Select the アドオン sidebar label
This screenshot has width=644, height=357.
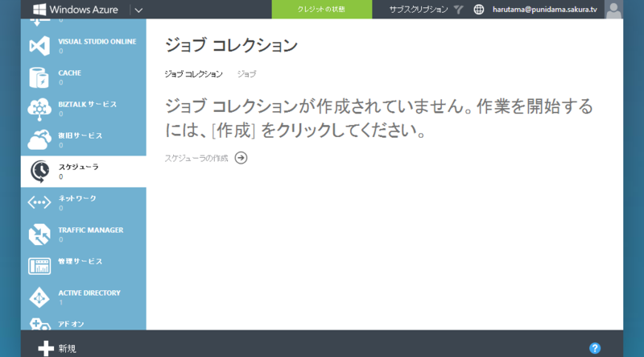coord(71,324)
